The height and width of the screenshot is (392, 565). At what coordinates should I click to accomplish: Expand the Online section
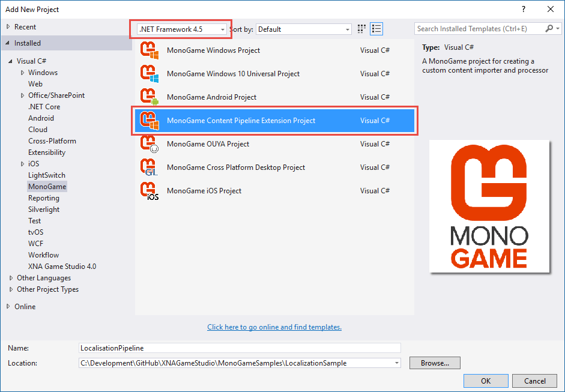pos(8,307)
